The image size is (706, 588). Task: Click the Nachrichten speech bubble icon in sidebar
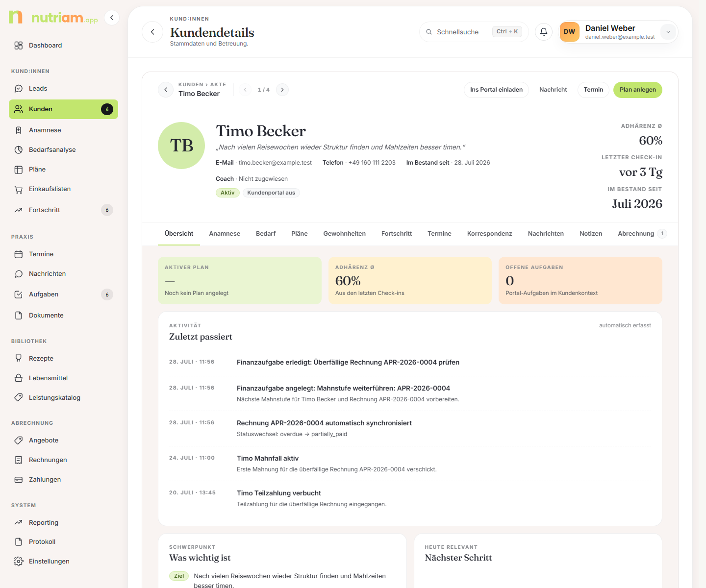coord(19,274)
